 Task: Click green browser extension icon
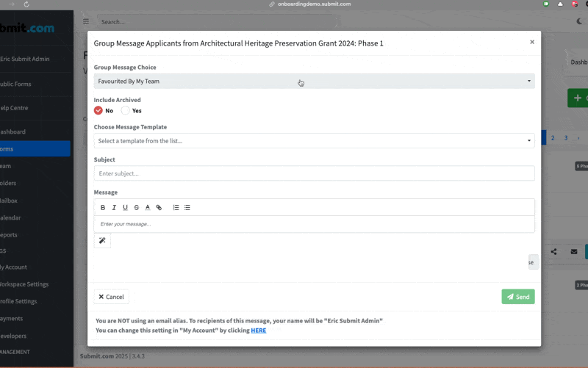pos(546,4)
